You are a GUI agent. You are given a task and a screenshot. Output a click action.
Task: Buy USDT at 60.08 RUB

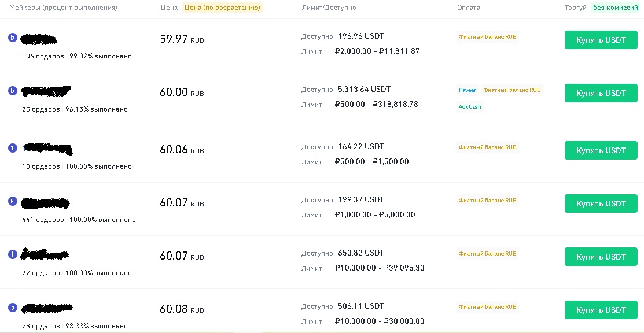[x=601, y=310]
